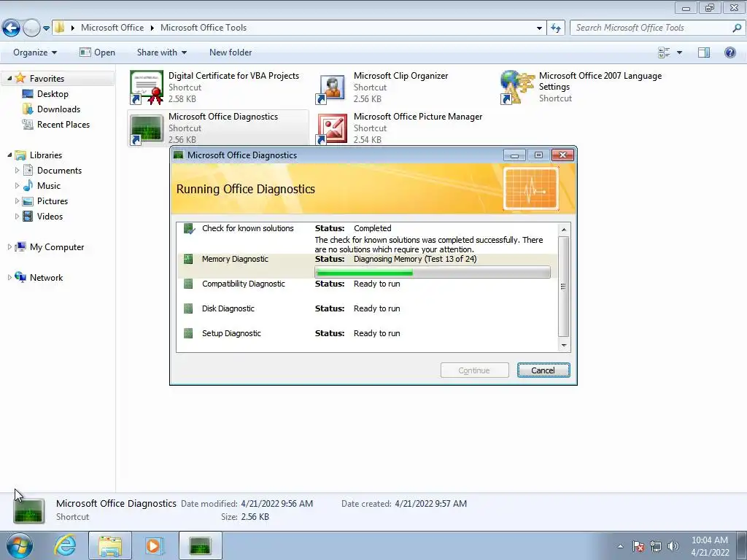
Task: Expand the Network node
Action: 9,277
